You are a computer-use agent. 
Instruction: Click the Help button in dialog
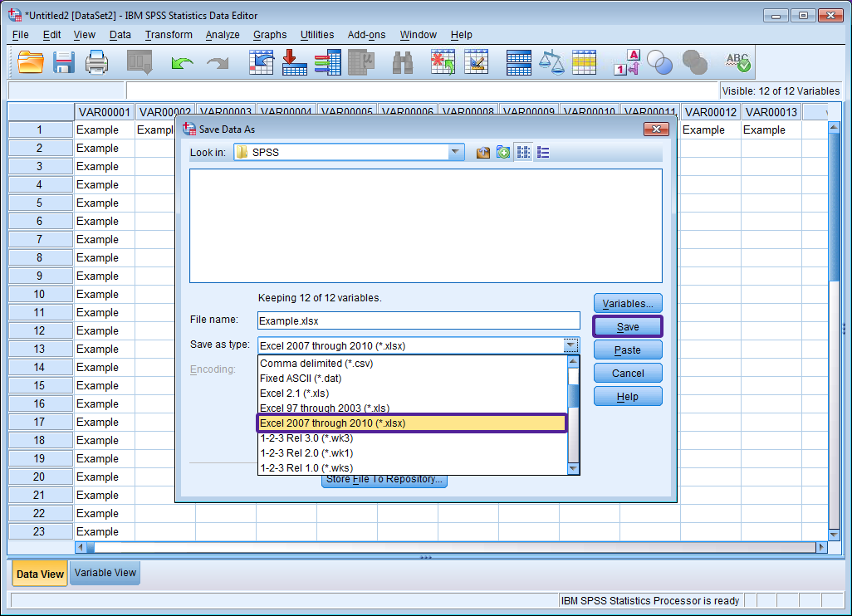(x=628, y=397)
